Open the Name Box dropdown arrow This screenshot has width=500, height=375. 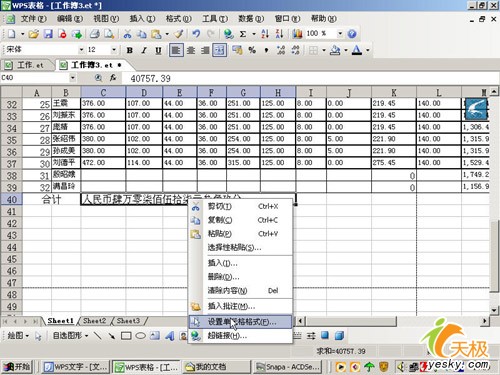[x=72, y=78]
